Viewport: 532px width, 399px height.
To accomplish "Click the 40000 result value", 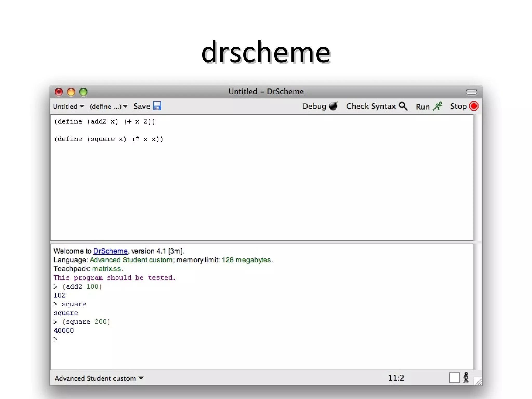I will [x=64, y=330].
